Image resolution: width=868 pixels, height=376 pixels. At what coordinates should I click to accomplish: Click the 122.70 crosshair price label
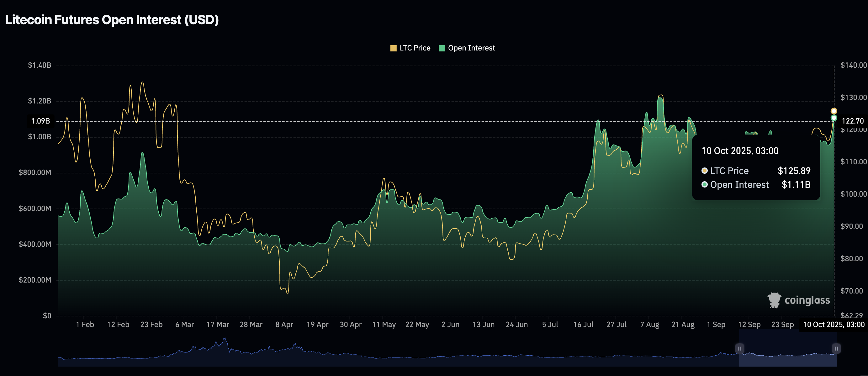853,121
